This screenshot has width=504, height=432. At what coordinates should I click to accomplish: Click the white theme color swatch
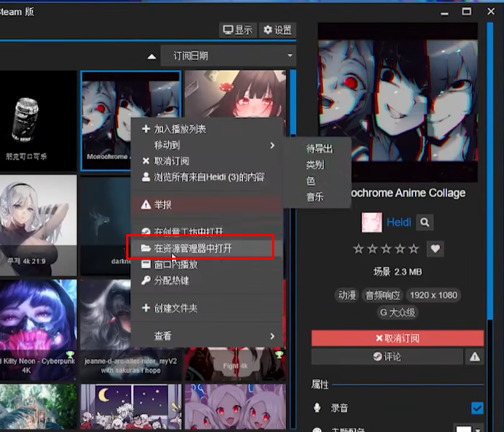(463, 428)
